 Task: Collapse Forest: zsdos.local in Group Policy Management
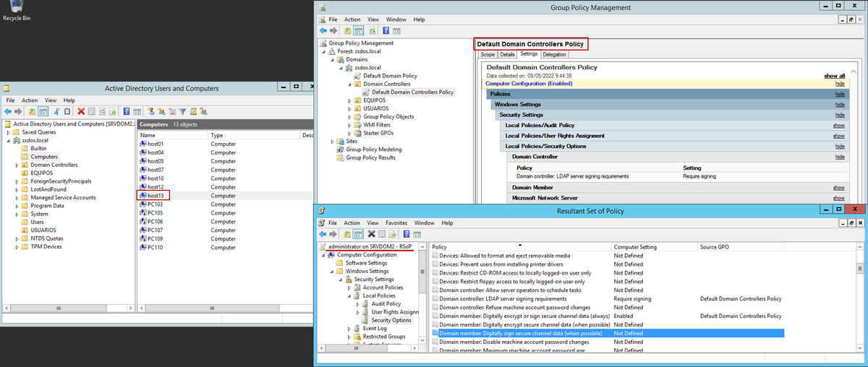coord(323,51)
